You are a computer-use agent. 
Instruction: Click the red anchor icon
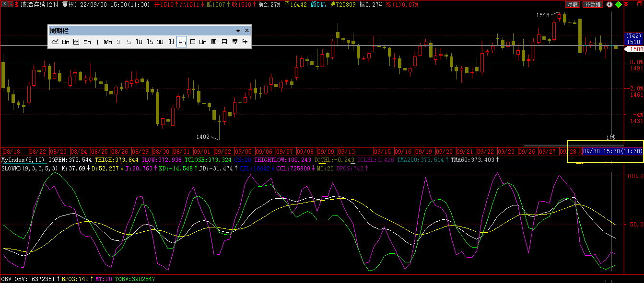[x=627, y=4]
